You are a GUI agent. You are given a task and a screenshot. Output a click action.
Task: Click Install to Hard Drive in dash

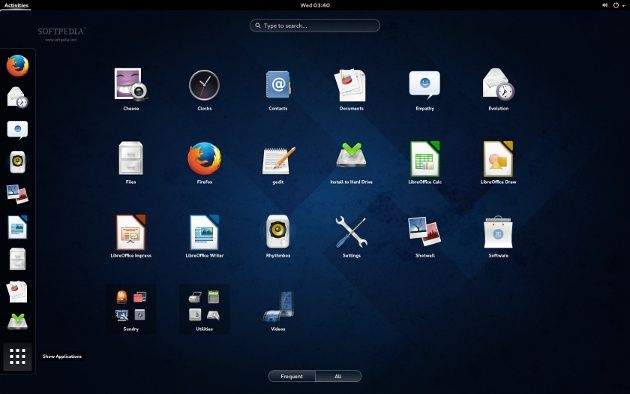18,321
